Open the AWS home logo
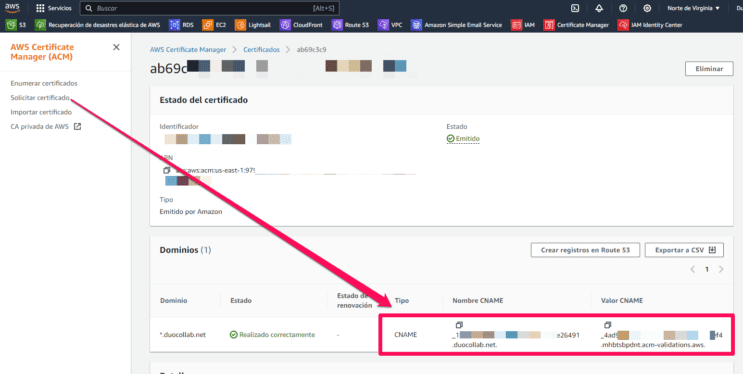This screenshot has width=743, height=374. pos(12,8)
